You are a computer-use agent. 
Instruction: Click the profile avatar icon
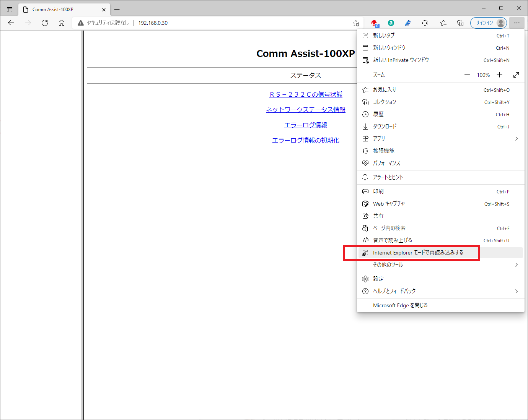[x=501, y=23]
